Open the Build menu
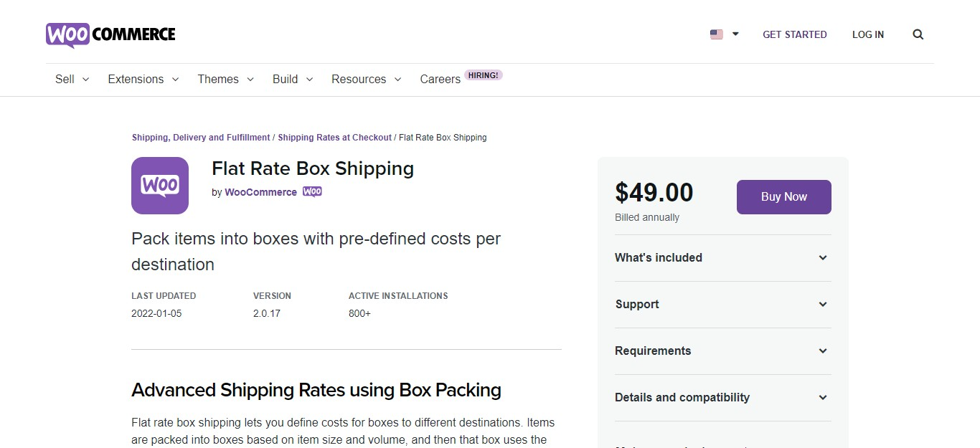Screen dimensions: 980x448 tap(293, 79)
